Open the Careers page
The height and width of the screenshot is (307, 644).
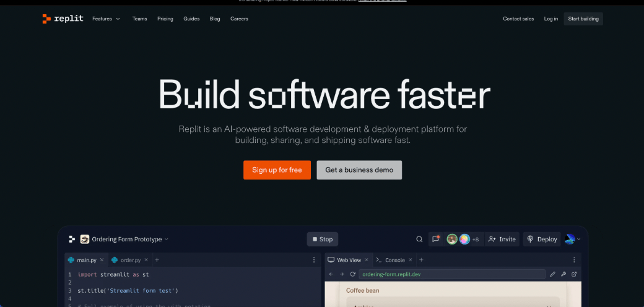[239, 19]
